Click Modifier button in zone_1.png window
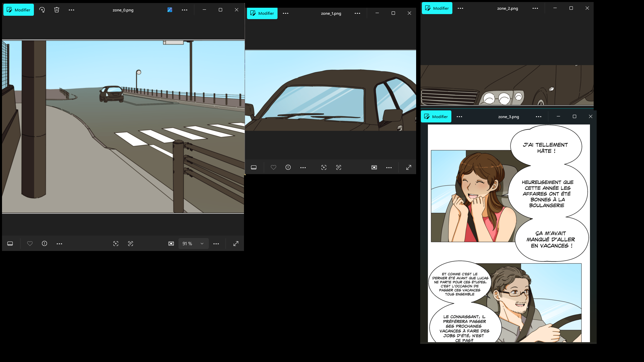This screenshot has height=362, width=644. tap(262, 13)
